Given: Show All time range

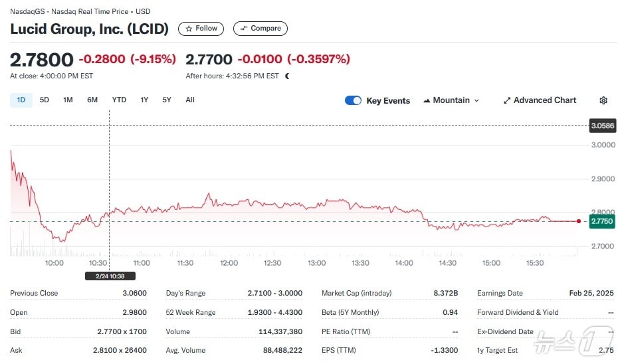Looking at the screenshot, I should [x=190, y=100].
